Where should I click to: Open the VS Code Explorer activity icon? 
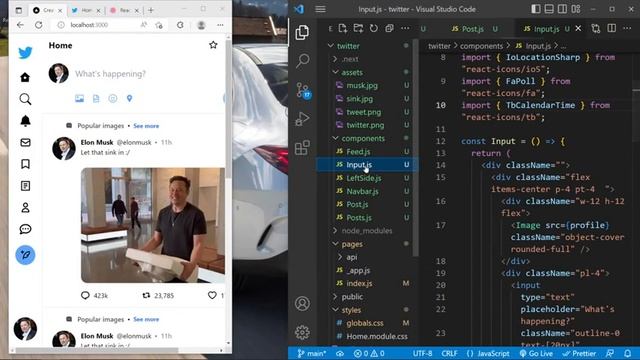[302, 32]
